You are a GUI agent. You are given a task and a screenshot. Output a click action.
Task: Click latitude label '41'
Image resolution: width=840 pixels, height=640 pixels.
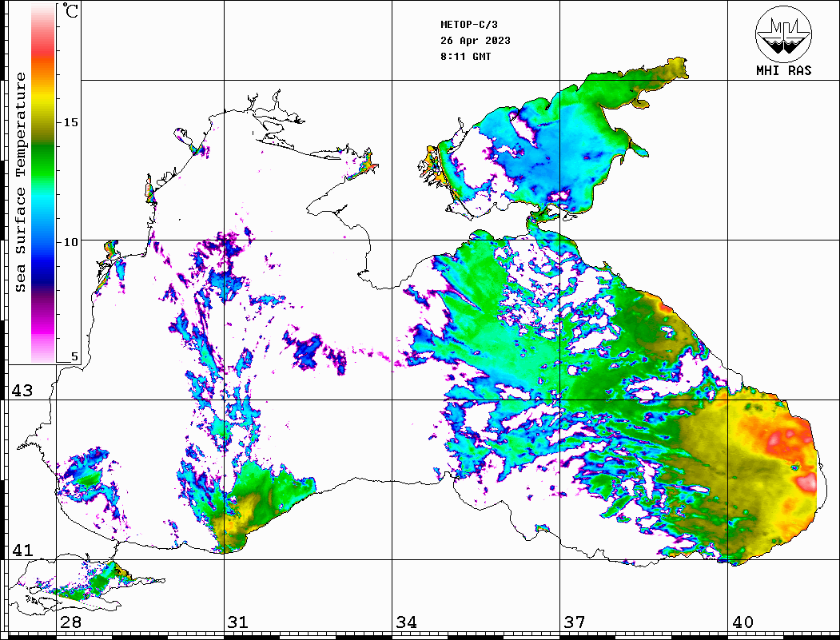tap(22, 550)
